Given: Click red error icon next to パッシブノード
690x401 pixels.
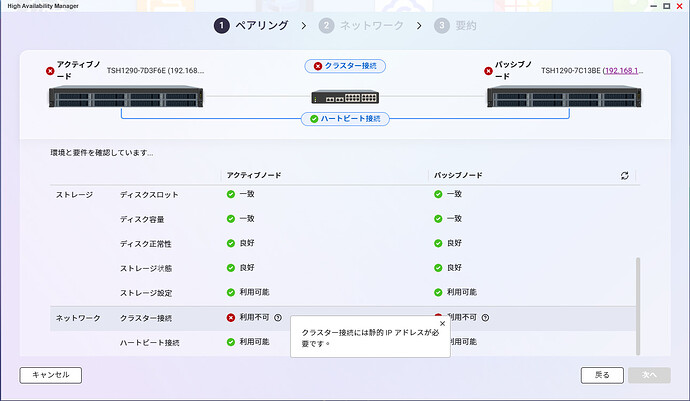Looking at the screenshot, I should coord(490,71).
